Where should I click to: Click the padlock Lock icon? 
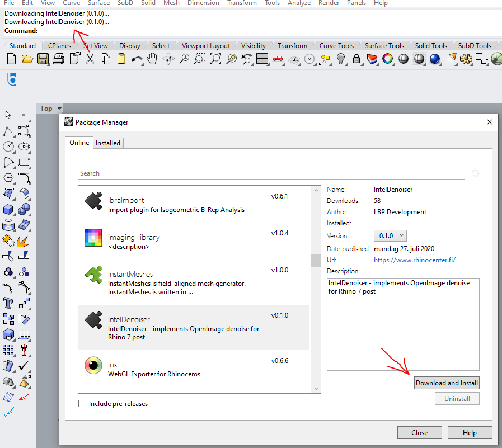click(x=356, y=59)
